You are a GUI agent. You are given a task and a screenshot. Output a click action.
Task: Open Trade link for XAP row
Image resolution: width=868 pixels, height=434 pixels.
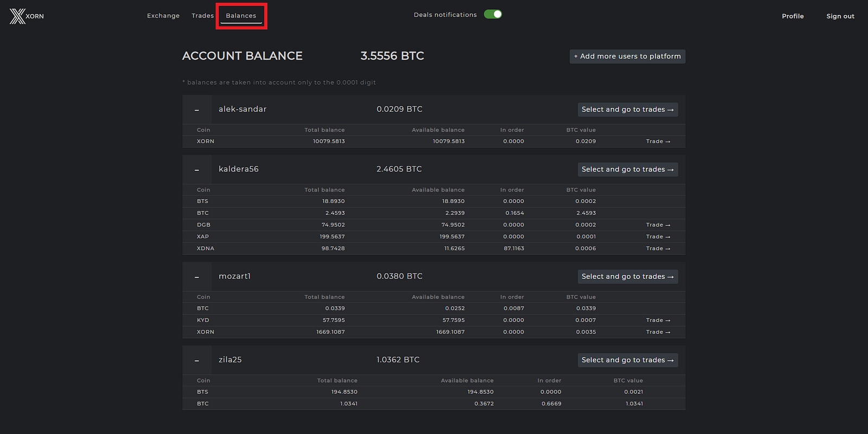point(658,237)
